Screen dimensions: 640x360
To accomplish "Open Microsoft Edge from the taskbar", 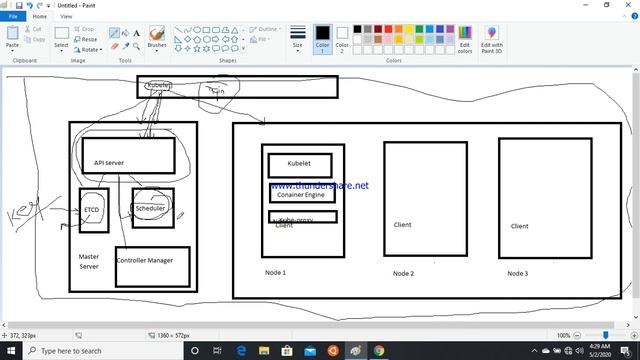I will coord(241,351).
